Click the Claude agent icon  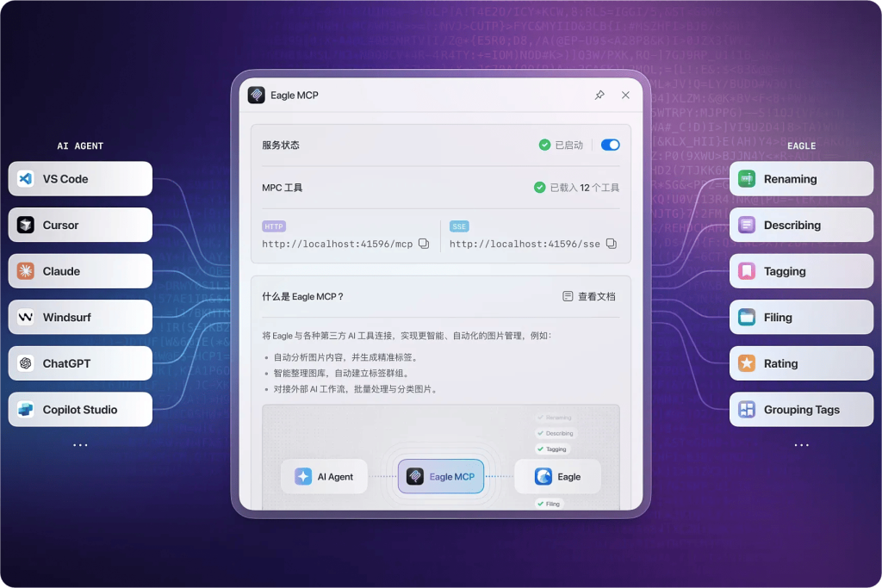pyautogui.click(x=26, y=271)
